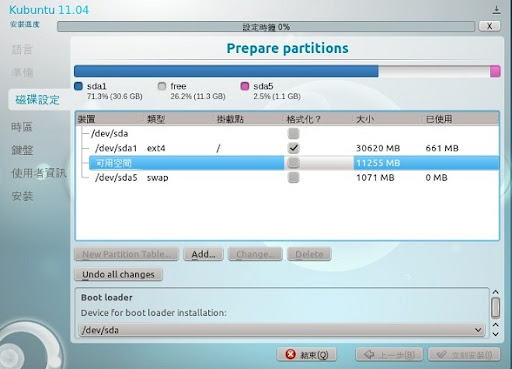The image size is (512, 369).
Task: Collapse the /dev/sda tree node
Action: tap(85, 134)
